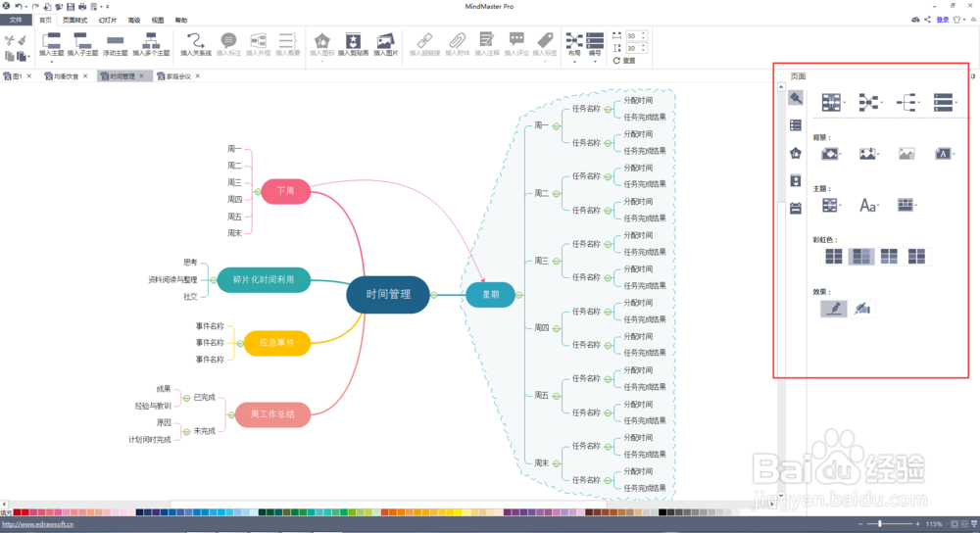Pick the black swatch in bottom color palette
The image size is (980, 533).
point(662,512)
